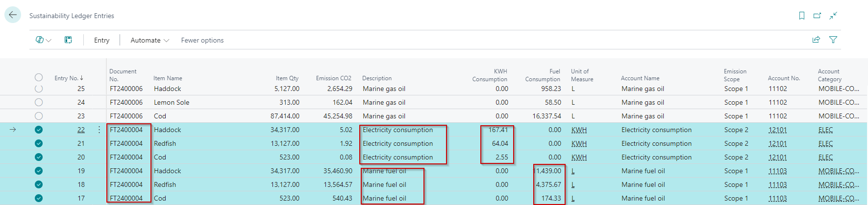Screen dimensions: 868x205
Task: Click the Emission CO2 column header
Action: (x=333, y=78)
